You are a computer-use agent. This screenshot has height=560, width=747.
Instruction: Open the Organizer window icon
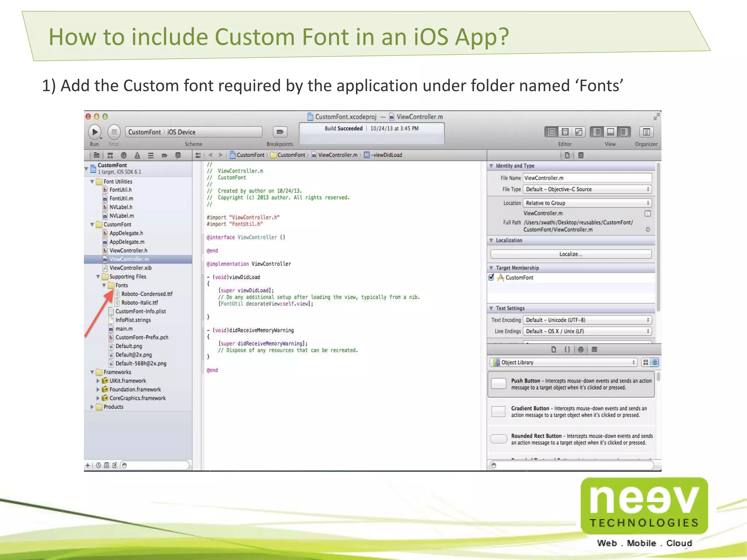pos(646,132)
